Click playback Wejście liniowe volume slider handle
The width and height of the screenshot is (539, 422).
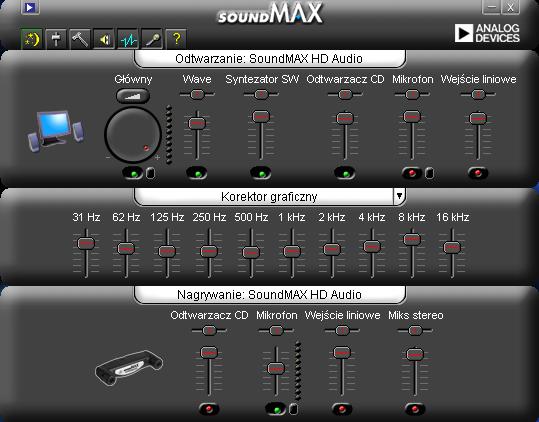coord(478,118)
